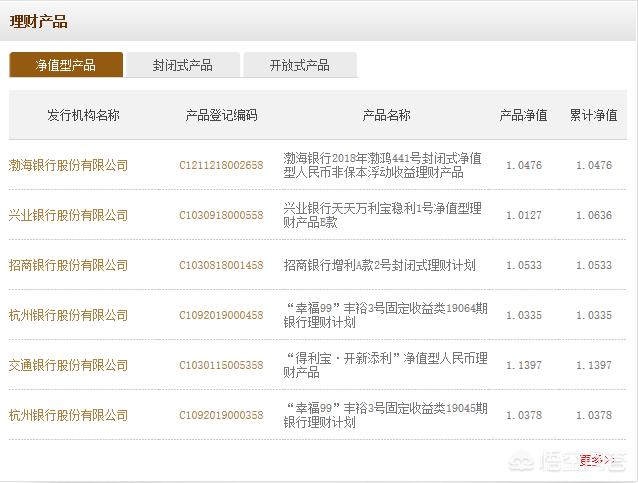This screenshot has width=638, height=483.
Task: Click 累计净值 1.0533 for 招商银行
Action: point(594,265)
